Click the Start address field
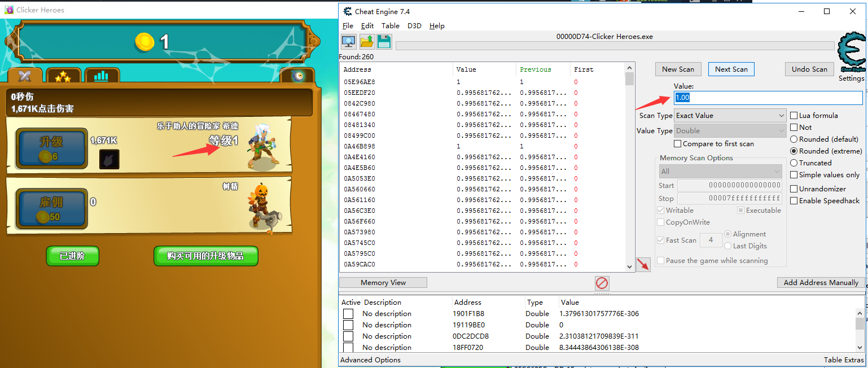Viewport: 868px width, 368px height. tap(730, 185)
